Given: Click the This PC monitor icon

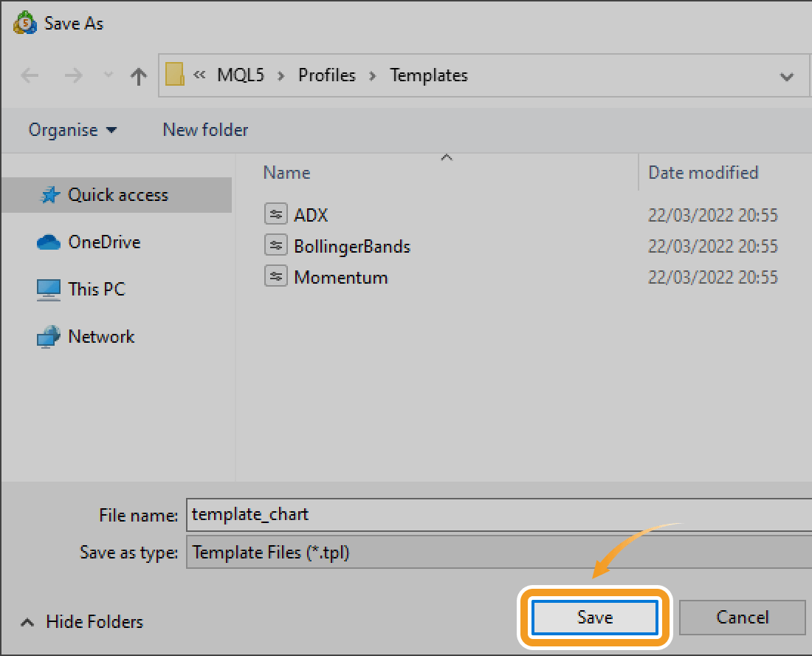Looking at the screenshot, I should pyautogui.click(x=49, y=290).
